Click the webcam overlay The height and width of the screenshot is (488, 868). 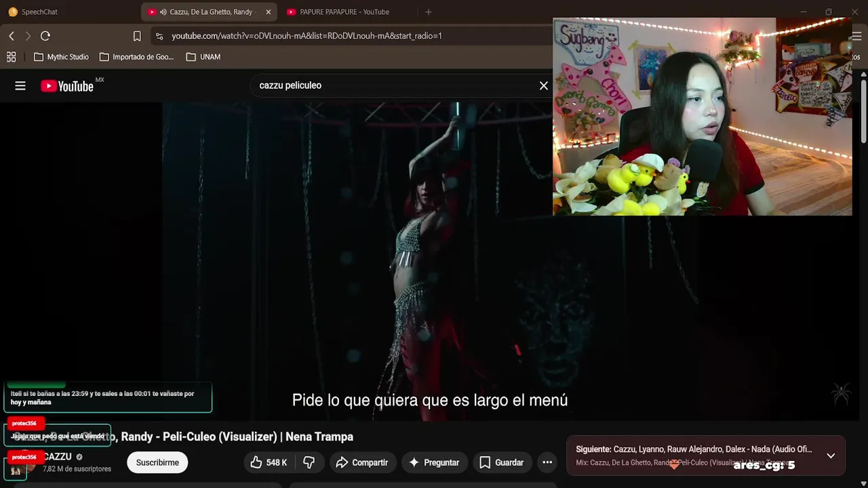click(x=702, y=117)
